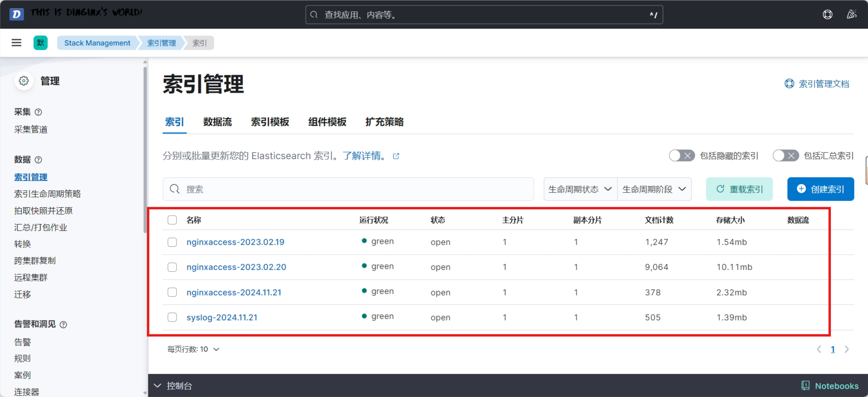Select checkbox for nginxaccess-2023.02.19
Screen dimensions: 868x397
point(172,242)
